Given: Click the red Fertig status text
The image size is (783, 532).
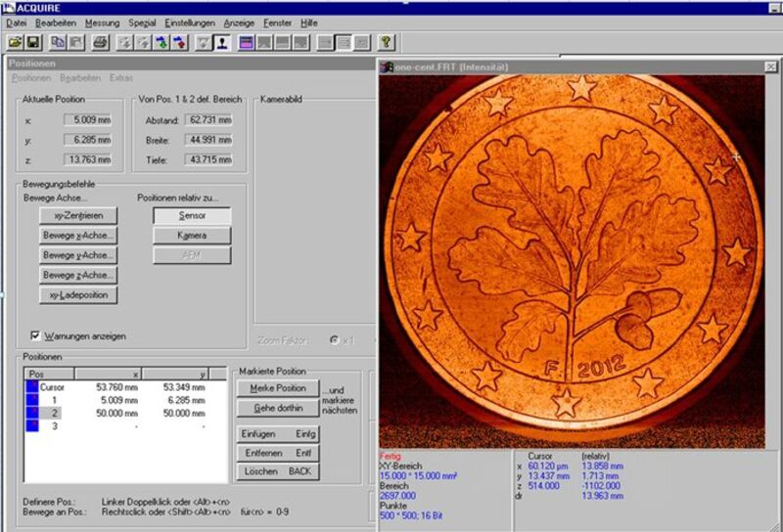Looking at the screenshot, I should [390, 456].
